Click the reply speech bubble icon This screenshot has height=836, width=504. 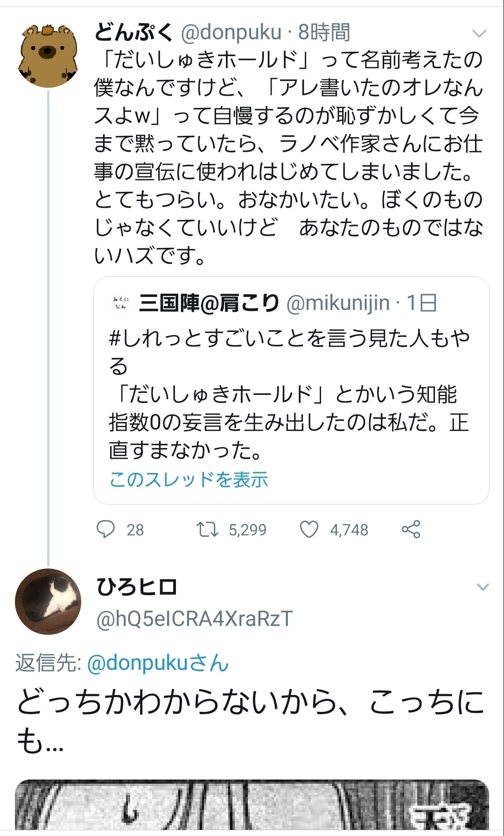[x=105, y=529]
